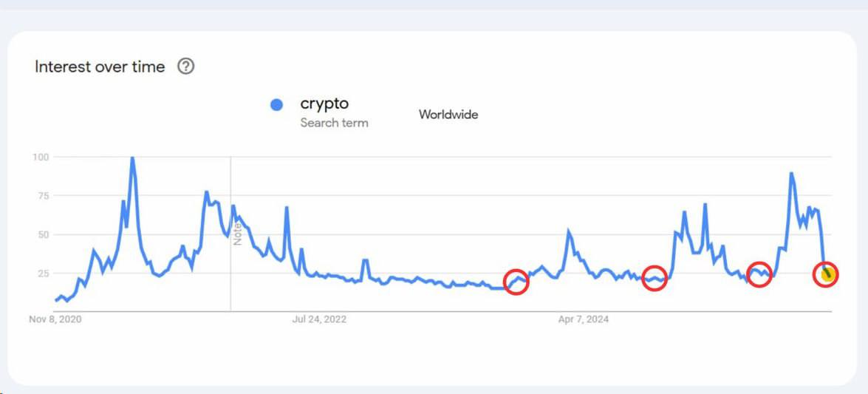Click the "Nov 8, 2020" date label

55,319
